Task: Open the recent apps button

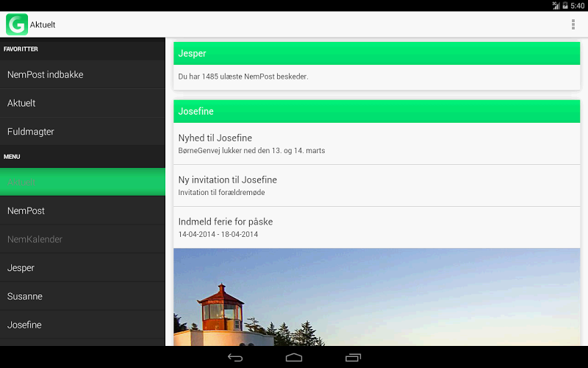Action: point(353,358)
